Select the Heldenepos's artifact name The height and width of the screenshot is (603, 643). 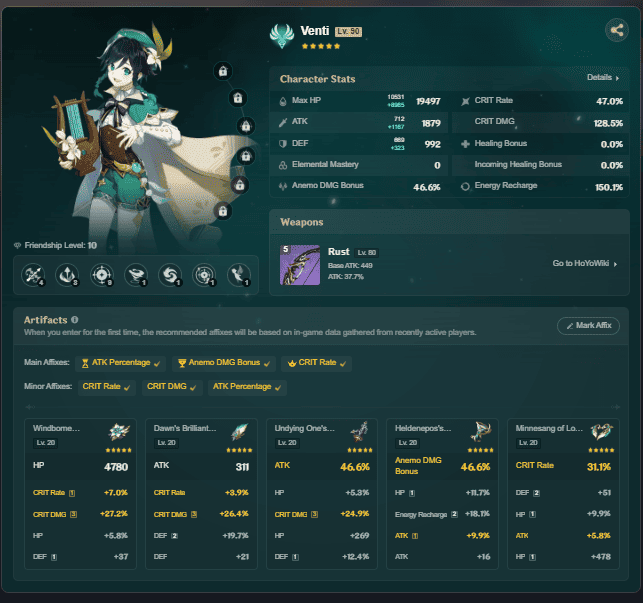point(423,428)
